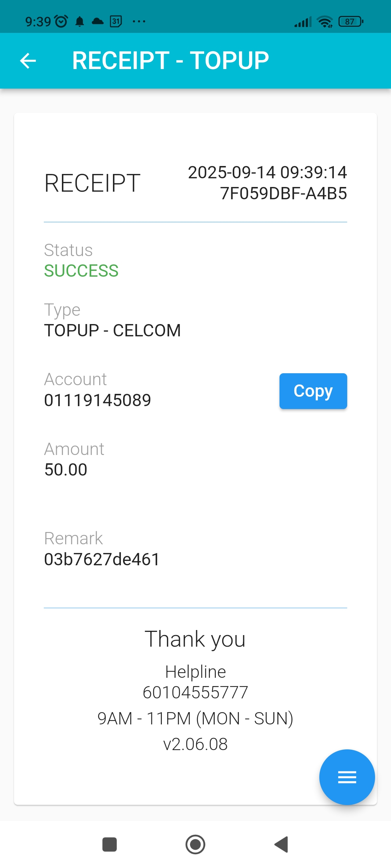Tap the RECEIPT - TOPUP header title
Image resolution: width=391 pixels, height=868 pixels.
(x=171, y=60)
